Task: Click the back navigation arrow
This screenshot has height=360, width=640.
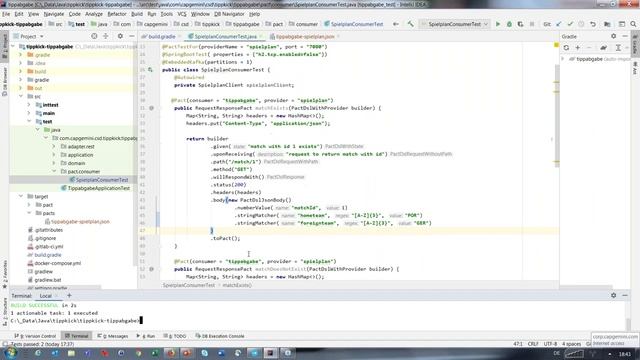Action: (x=396, y=24)
